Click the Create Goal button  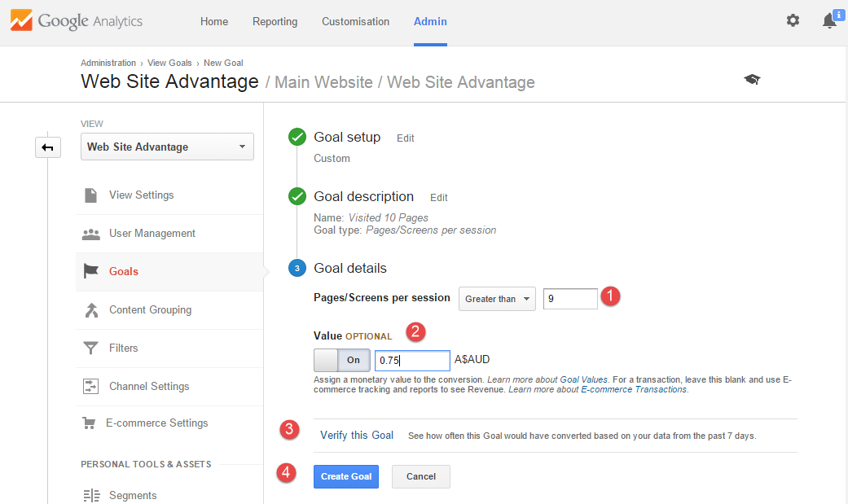point(346,476)
